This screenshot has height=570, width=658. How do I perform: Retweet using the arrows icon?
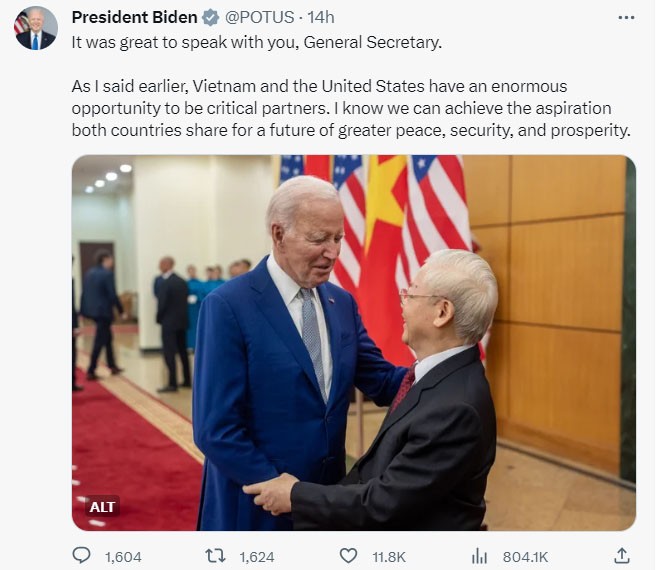coord(215,556)
